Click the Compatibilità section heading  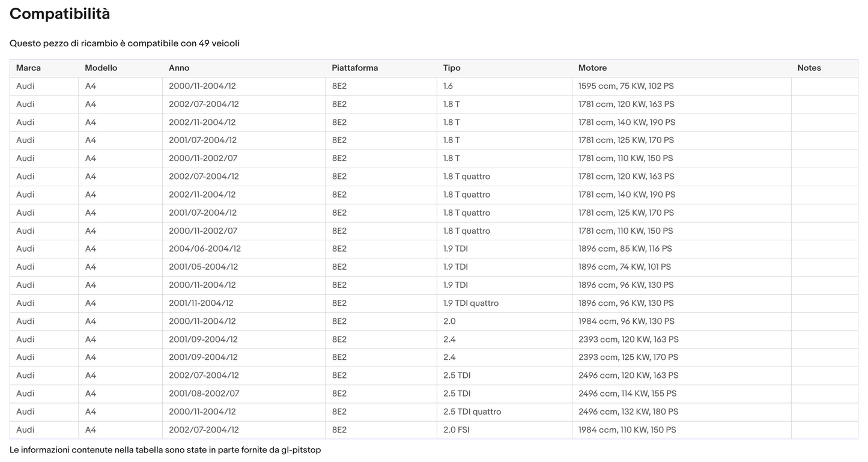click(59, 14)
